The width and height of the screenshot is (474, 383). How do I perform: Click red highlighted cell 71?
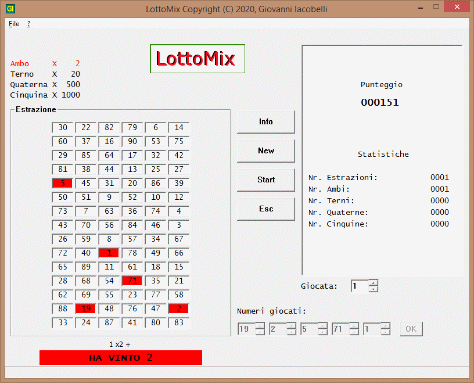132,281
